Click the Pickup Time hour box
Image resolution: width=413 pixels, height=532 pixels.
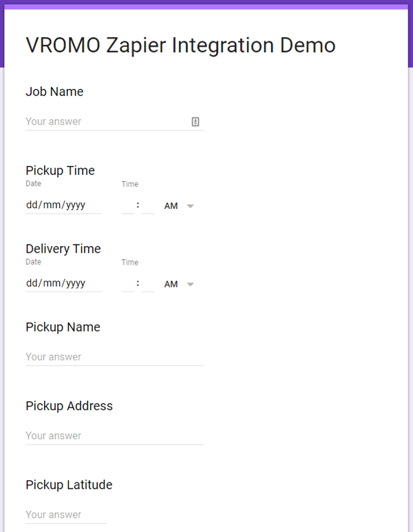127,205
